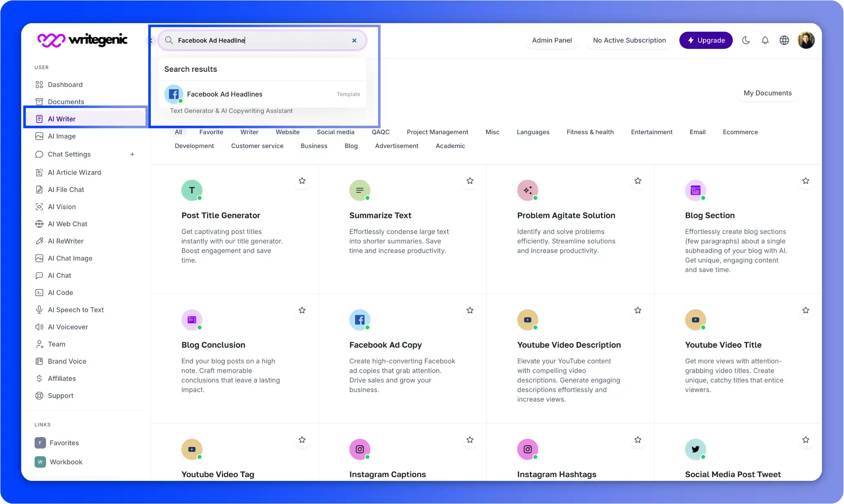The width and height of the screenshot is (844, 504).
Task: Select the Advertisement category tab
Action: click(x=397, y=146)
